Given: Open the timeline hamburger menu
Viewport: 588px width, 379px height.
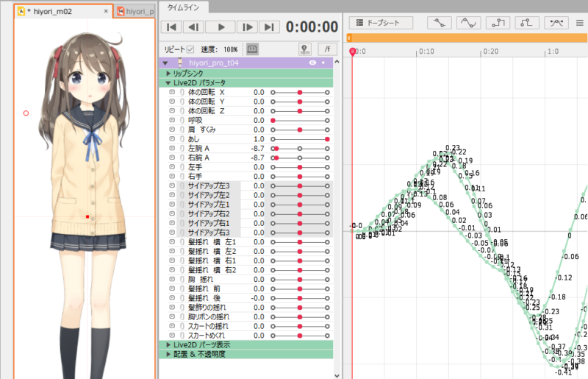Looking at the screenshot, I should tap(580, 23).
